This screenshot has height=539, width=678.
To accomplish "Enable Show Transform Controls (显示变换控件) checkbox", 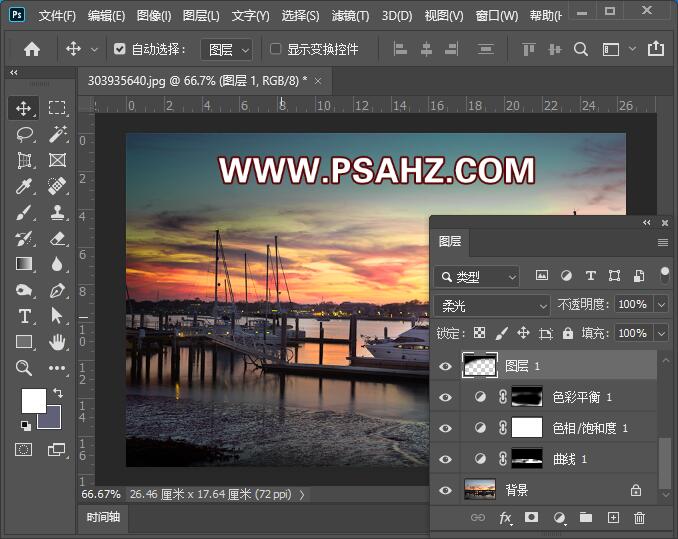I will 275,49.
